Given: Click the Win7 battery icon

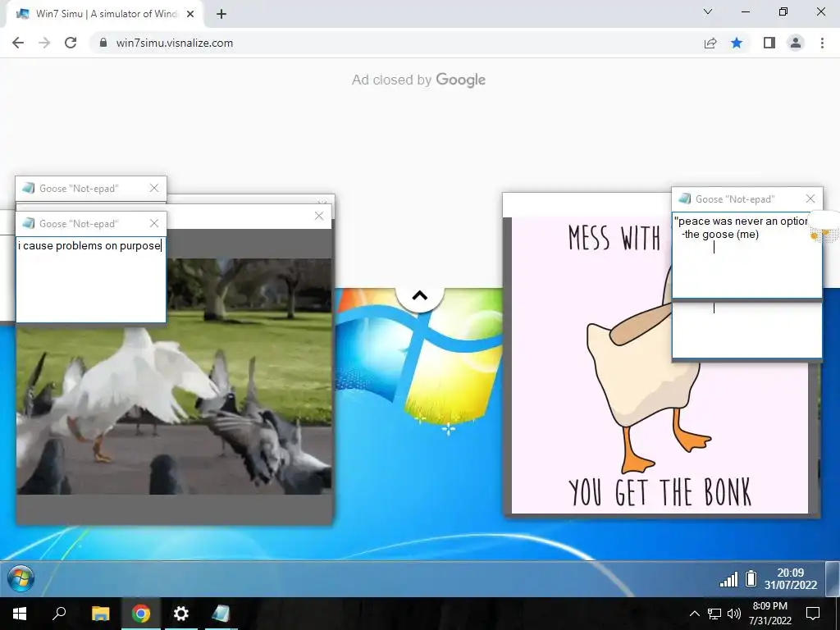Looking at the screenshot, I should coord(751,578).
